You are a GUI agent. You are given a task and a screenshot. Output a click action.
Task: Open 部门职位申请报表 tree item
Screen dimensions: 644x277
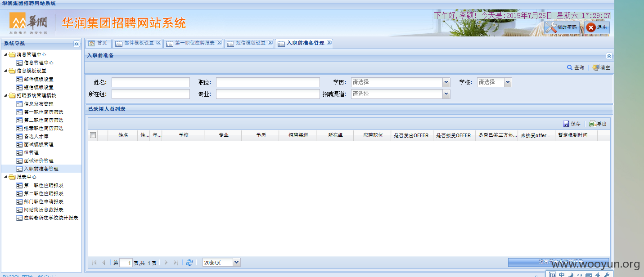(44, 201)
